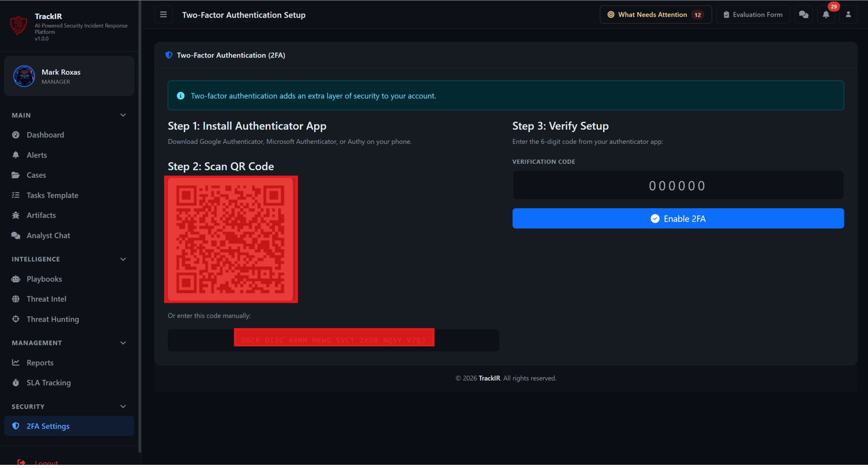Click the Threat Intel globe icon
Image resolution: width=868 pixels, height=468 pixels.
click(x=16, y=299)
